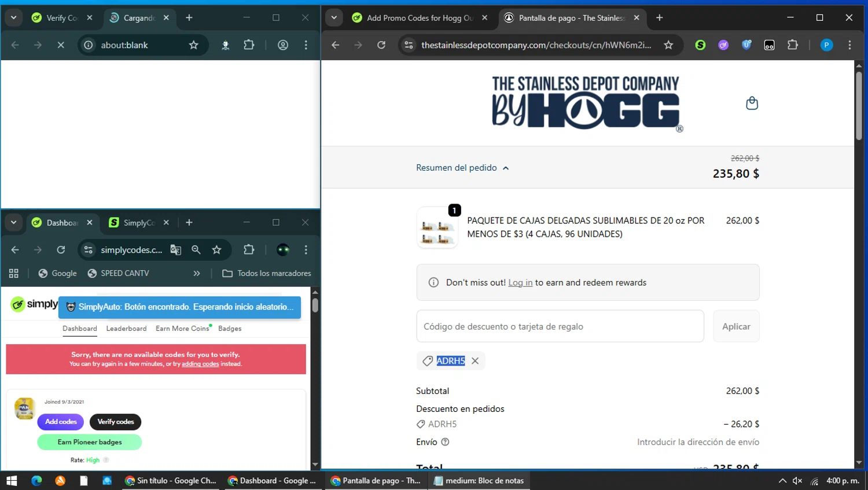Image resolution: width=868 pixels, height=490 pixels.
Task: View site information for thestainlessdepotcompany.com
Action: 409,45
